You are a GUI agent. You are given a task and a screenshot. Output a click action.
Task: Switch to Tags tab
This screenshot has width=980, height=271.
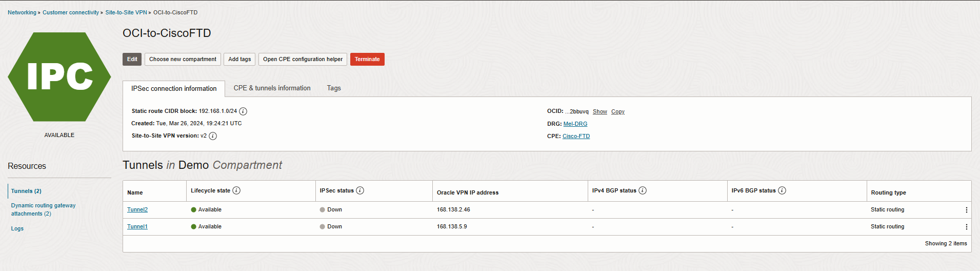pyautogui.click(x=334, y=88)
